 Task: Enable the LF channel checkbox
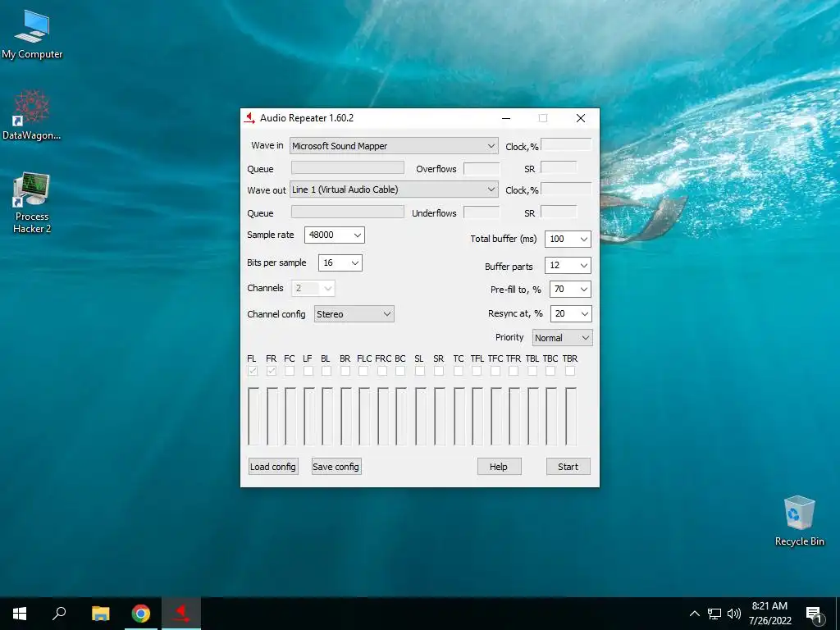[x=308, y=371]
